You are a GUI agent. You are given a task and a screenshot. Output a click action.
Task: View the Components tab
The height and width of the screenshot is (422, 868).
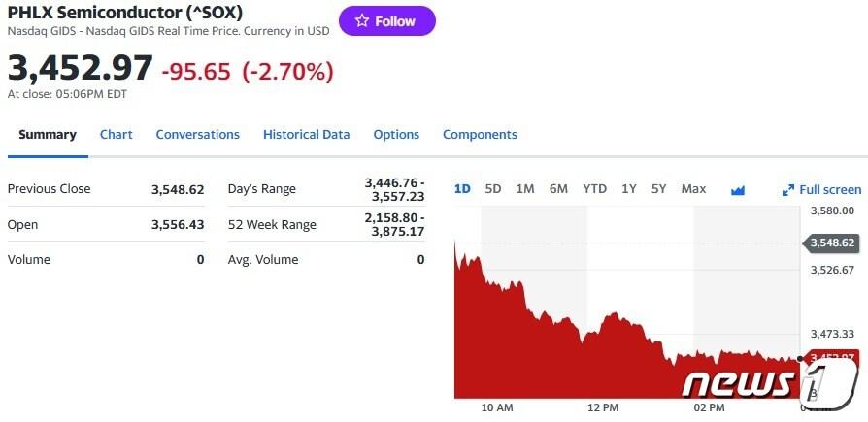[x=480, y=135]
